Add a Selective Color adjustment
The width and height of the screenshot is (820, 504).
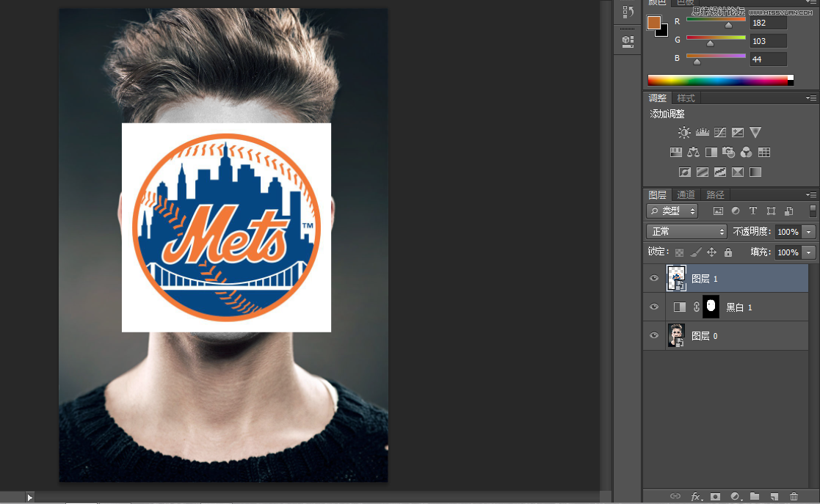[737, 172]
